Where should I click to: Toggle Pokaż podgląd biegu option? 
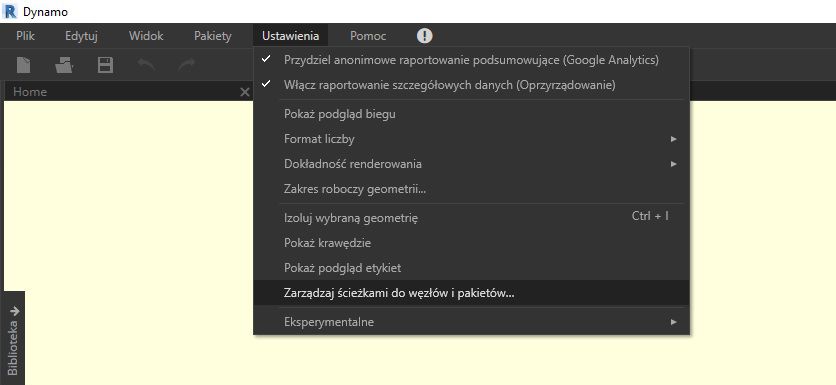pos(471,114)
